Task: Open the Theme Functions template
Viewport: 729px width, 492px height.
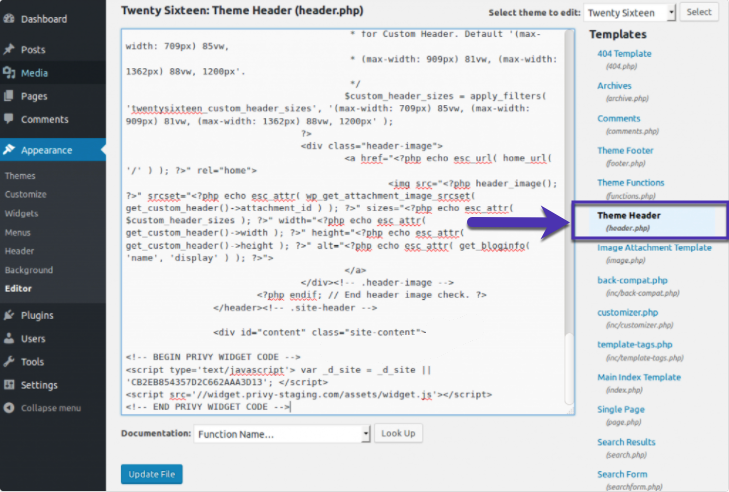Action: click(x=630, y=182)
